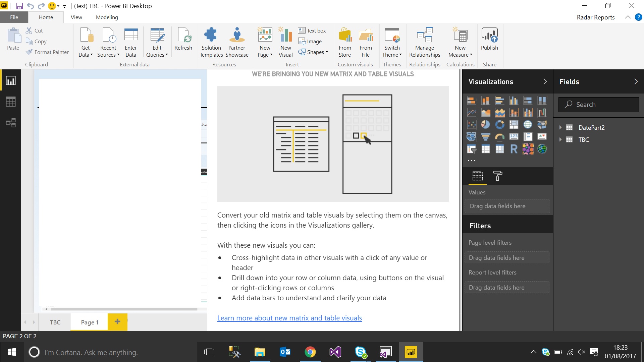Choose the funnel chart visual
The width and height of the screenshot is (644, 362).
485,137
